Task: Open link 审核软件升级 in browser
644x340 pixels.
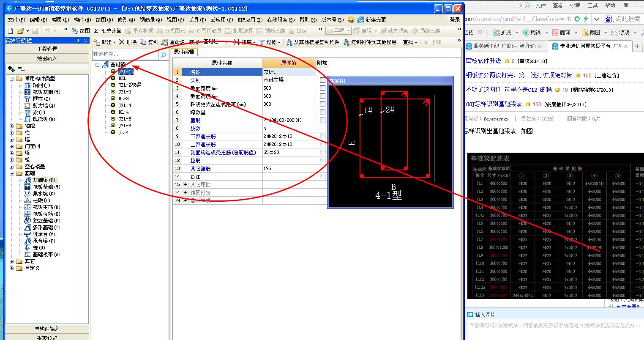Action: pos(483,61)
